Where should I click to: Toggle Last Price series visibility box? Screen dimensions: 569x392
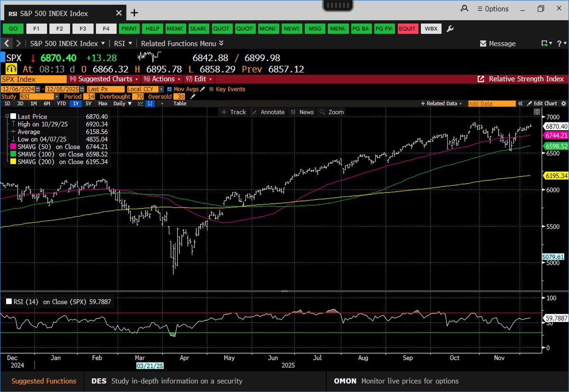coord(13,117)
